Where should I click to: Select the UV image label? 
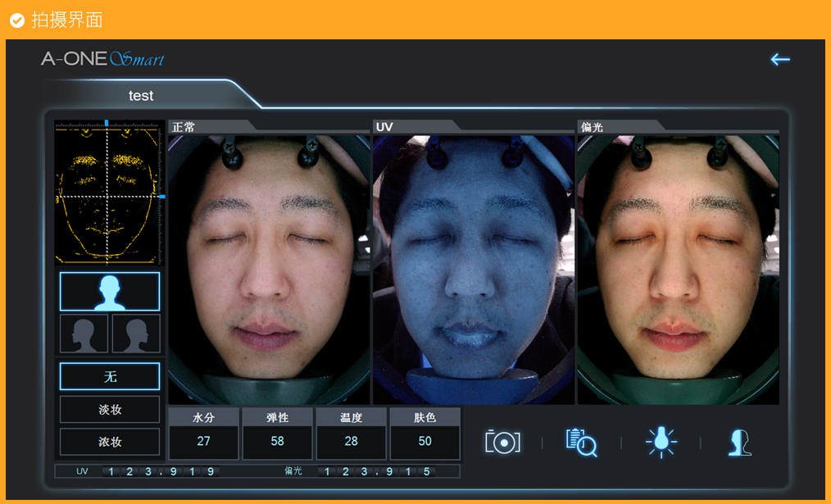click(384, 127)
